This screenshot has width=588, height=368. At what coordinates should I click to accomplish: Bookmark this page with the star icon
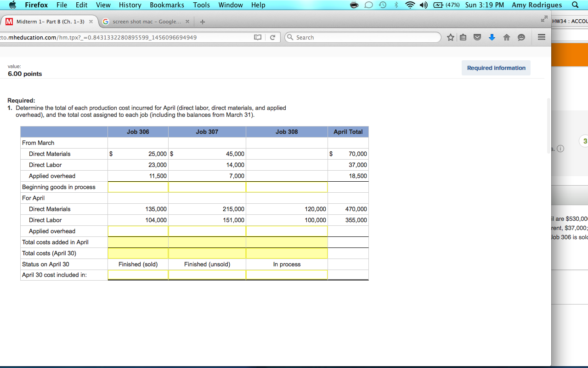451,37
